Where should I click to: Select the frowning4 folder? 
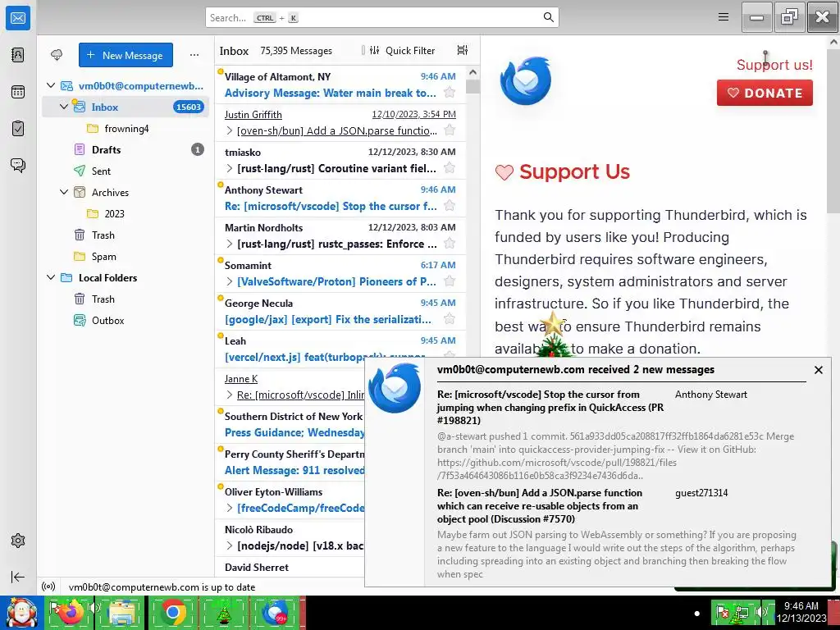(x=126, y=129)
